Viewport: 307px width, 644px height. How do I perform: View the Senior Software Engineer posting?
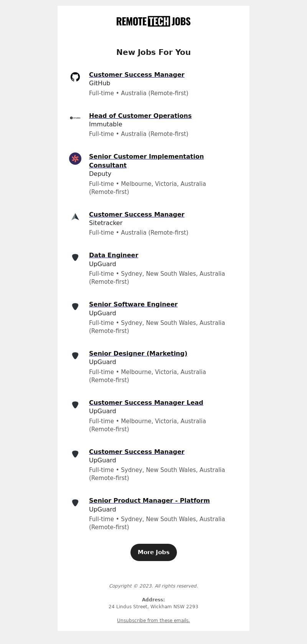133,304
